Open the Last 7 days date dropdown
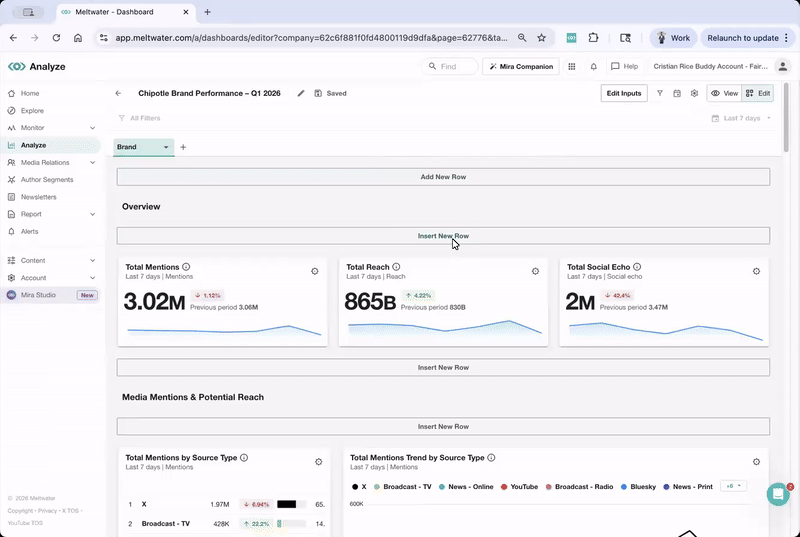The image size is (800, 537). pyautogui.click(x=741, y=118)
